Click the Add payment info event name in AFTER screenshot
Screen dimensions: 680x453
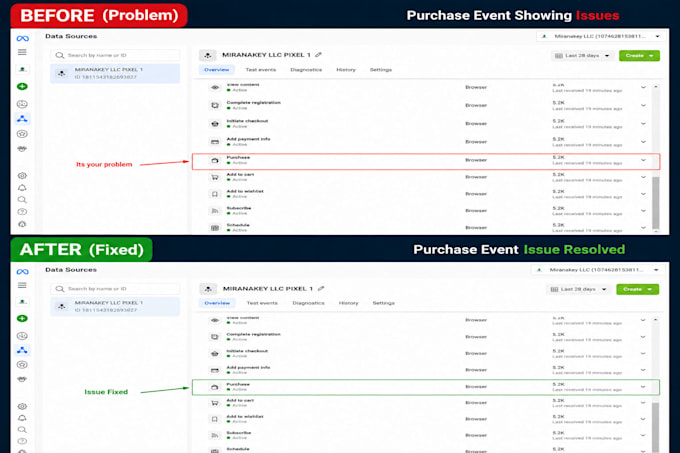pyautogui.click(x=248, y=367)
